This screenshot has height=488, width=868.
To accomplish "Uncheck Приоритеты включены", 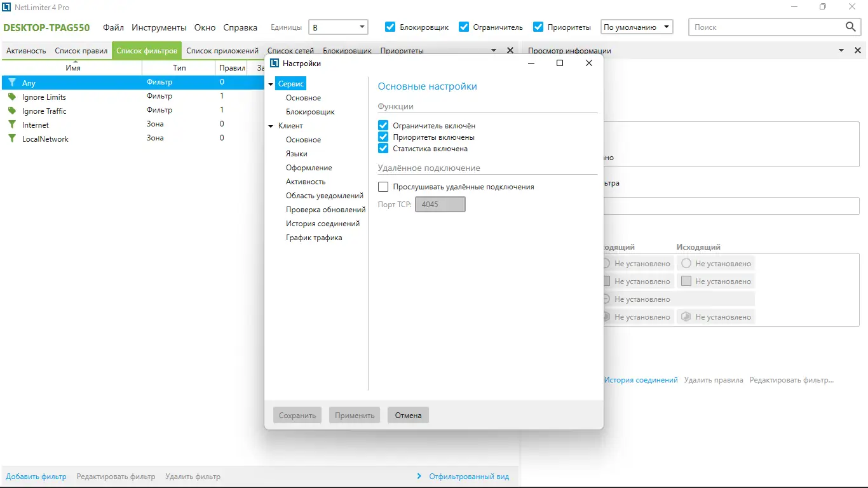I will click(x=383, y=137).
